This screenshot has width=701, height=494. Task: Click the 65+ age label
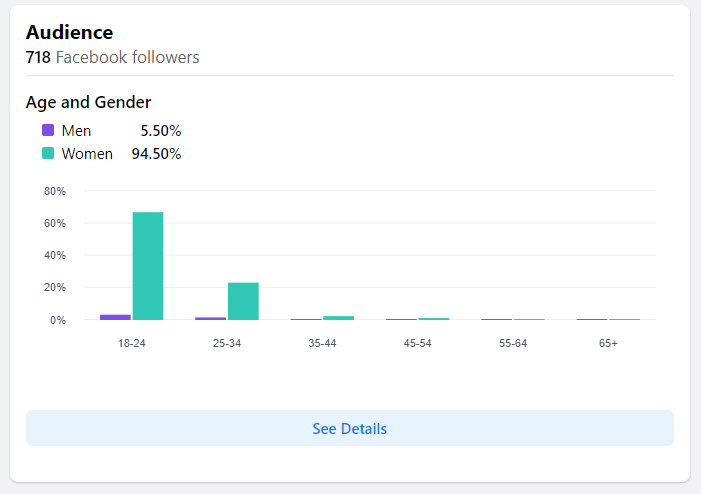[608, 343]
